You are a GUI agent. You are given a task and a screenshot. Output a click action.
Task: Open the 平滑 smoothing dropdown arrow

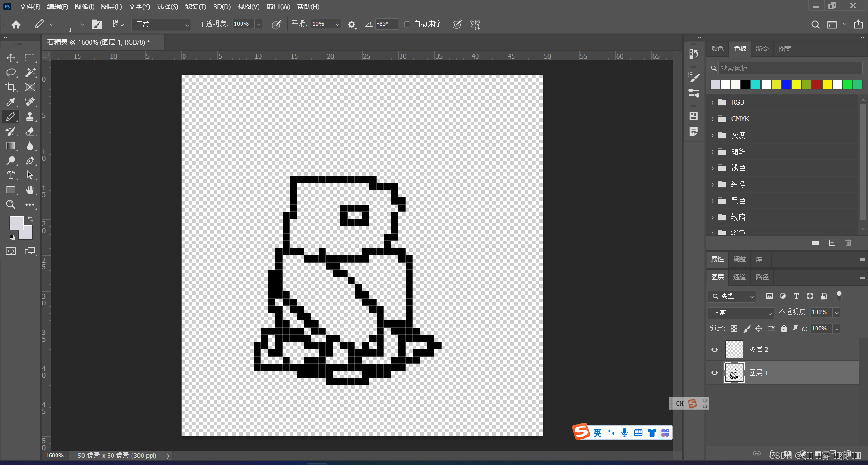(337, 24)
